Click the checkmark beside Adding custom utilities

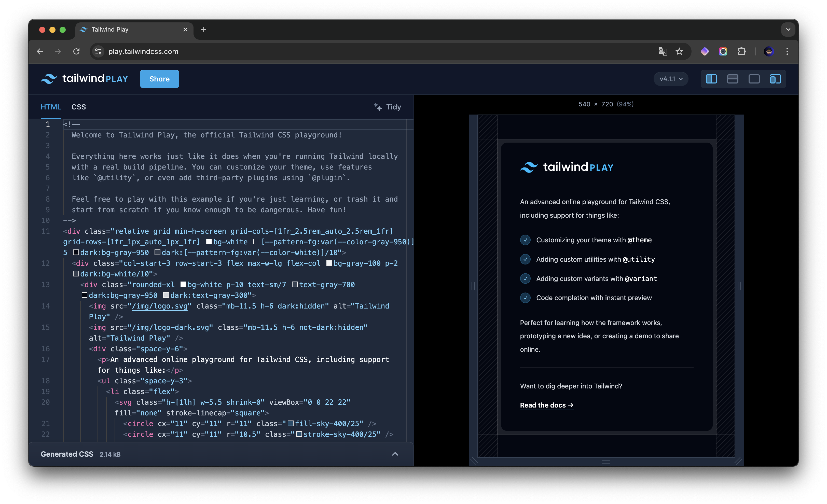coord(525,259)
